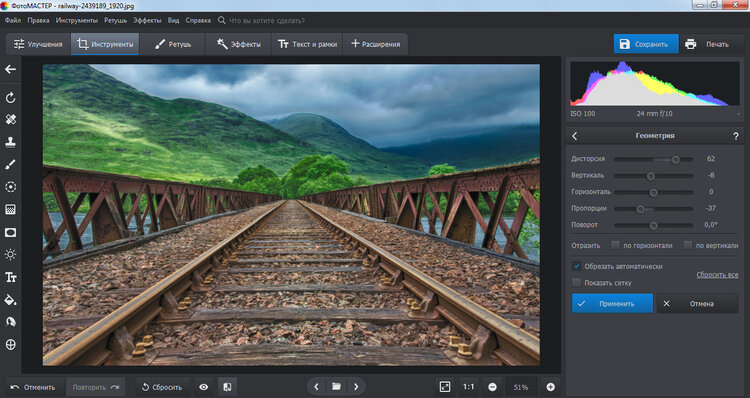Select the brush tool in sidebar

(11, 164)
